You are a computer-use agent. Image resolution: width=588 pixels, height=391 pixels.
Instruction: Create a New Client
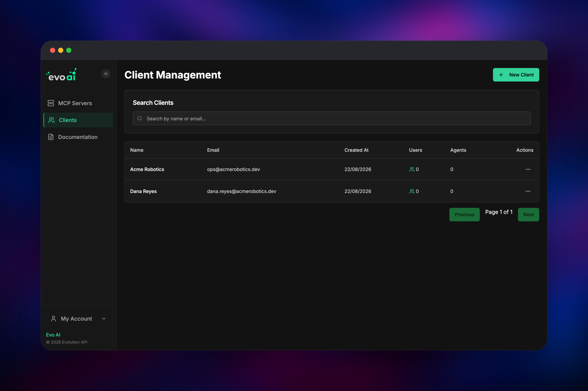516,75
